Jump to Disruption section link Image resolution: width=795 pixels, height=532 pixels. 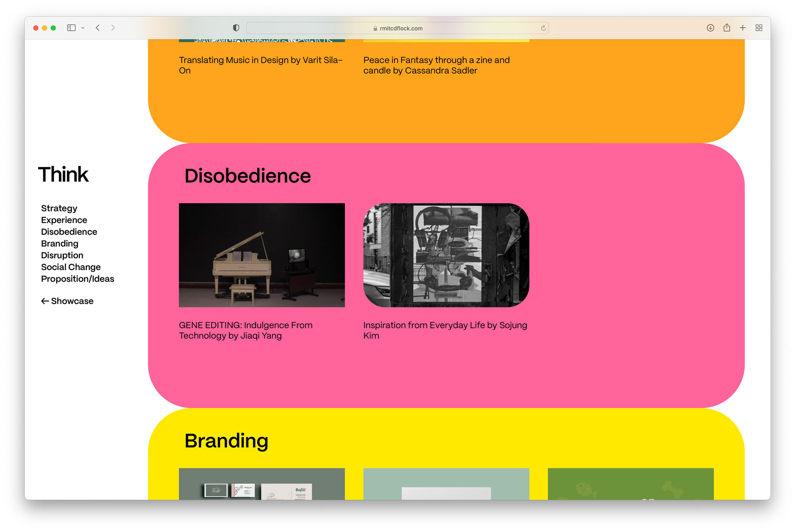pos(62,255)
